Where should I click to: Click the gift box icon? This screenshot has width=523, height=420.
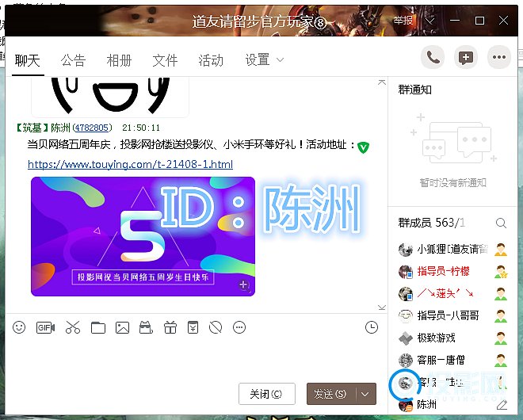[x=170, y=327]
